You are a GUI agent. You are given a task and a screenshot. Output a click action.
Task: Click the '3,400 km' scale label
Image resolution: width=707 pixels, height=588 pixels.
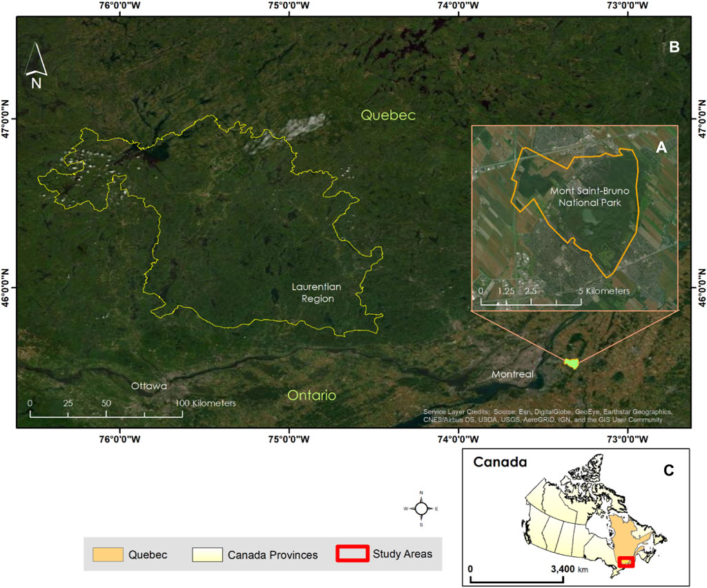coord(569,569)
